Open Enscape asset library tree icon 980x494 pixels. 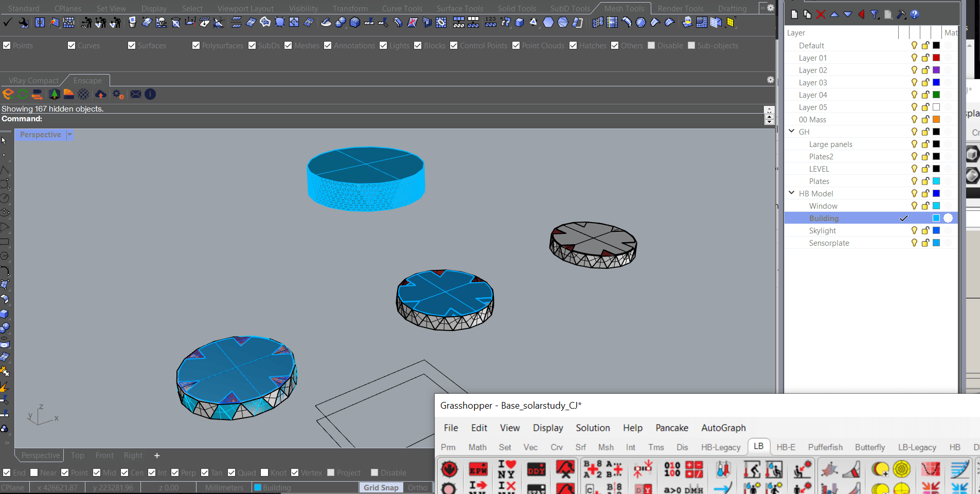[x=54, y=94]
